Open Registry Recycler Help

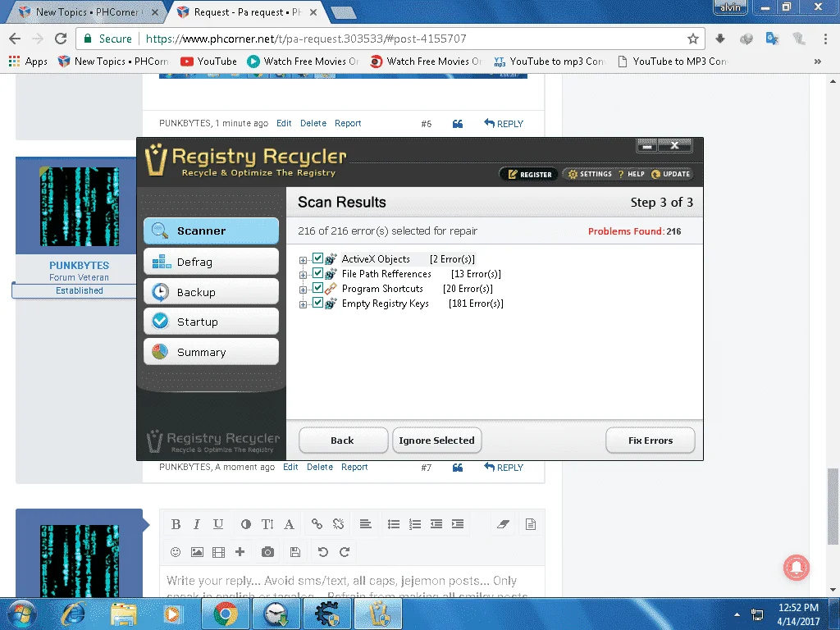pos(632,174)
